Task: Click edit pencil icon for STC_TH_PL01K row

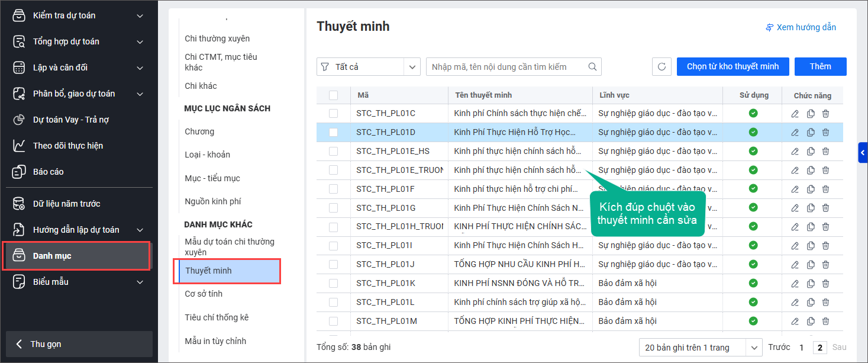Action: click(x=795, y=284)
